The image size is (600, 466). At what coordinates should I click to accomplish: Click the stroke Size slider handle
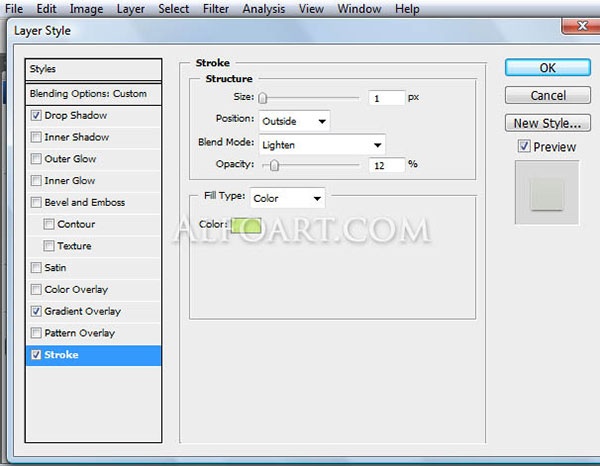click(262, 98)
